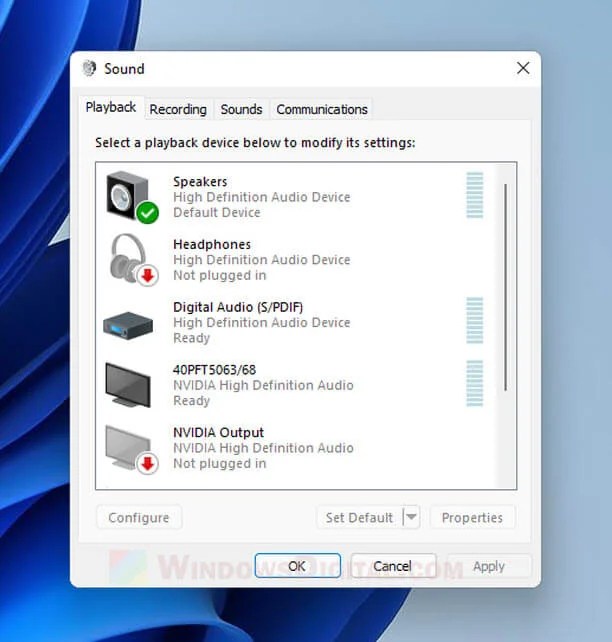This screenshot has width=612, height=642.
Task: Click the Digital Audio S/PDIF receiver icon
Action: click(128, 325)
